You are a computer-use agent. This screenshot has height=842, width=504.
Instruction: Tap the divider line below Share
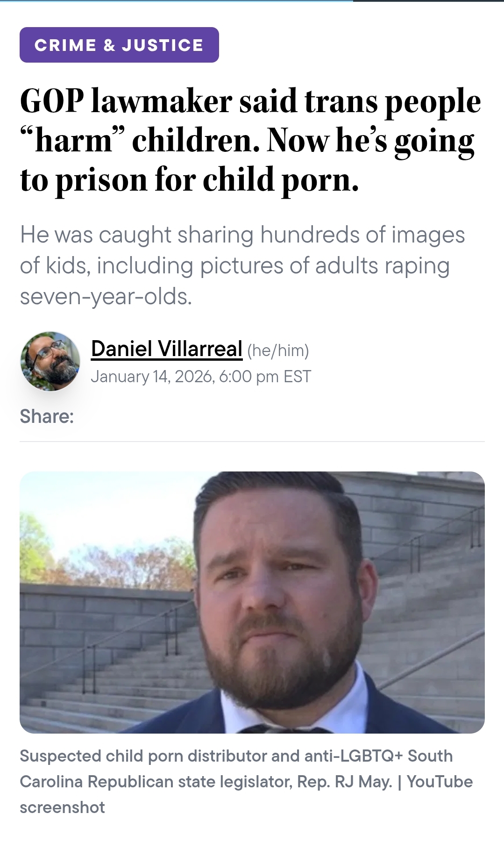(252, 441)
